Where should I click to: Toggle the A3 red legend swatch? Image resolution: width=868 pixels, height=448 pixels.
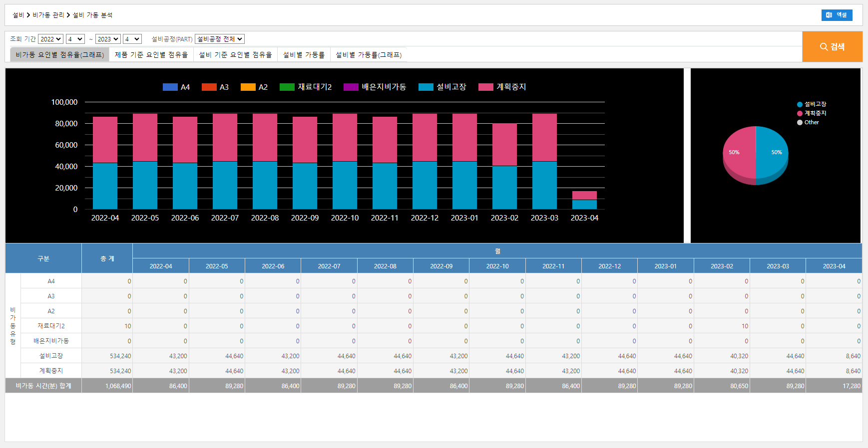tap(209, 87)
